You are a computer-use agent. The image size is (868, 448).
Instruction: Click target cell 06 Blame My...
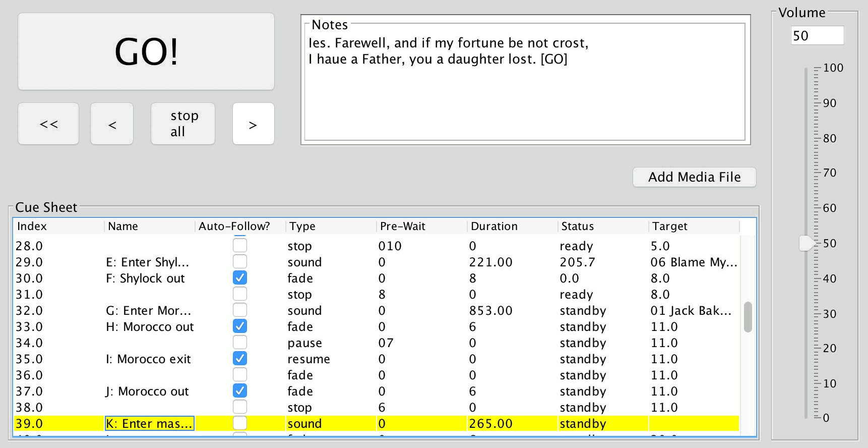click(694, 262)
